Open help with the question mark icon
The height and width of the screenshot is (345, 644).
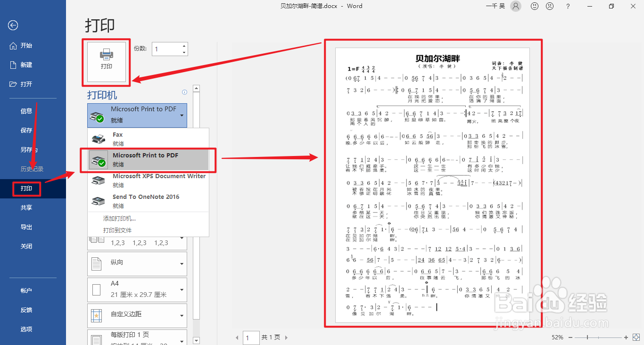click(568, 6)
